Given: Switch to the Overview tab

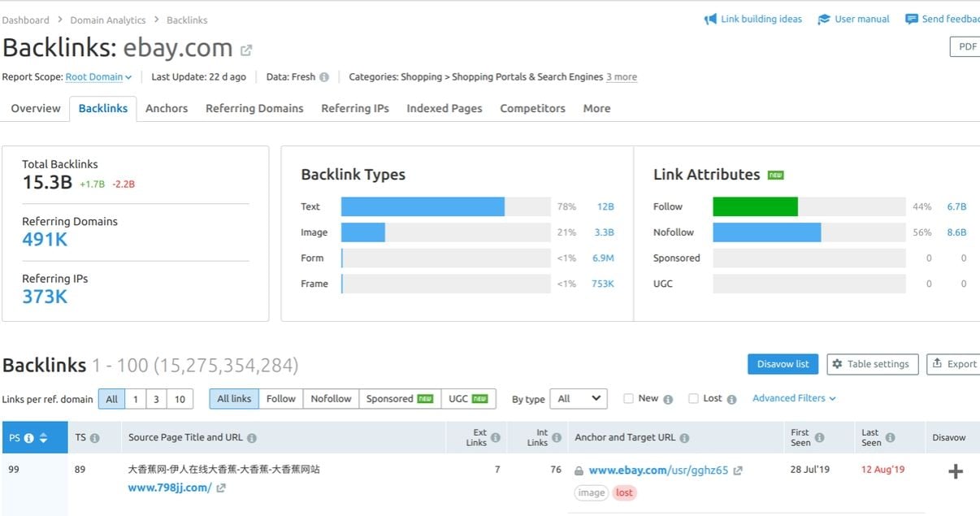Looking at the screenshot, I should tap(36, 108).
